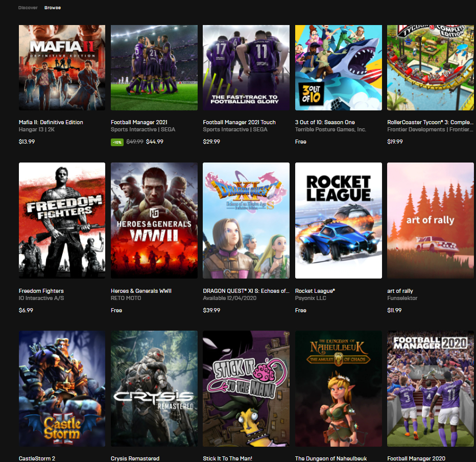Click the art of rally thumbnail
This screenshot has width=476, height=462.
431,220
